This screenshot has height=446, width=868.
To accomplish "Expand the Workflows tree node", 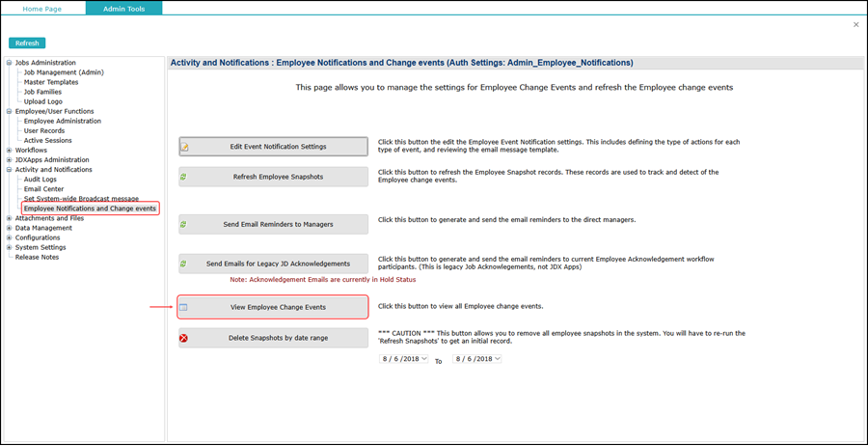I will [x=9, y=151].
